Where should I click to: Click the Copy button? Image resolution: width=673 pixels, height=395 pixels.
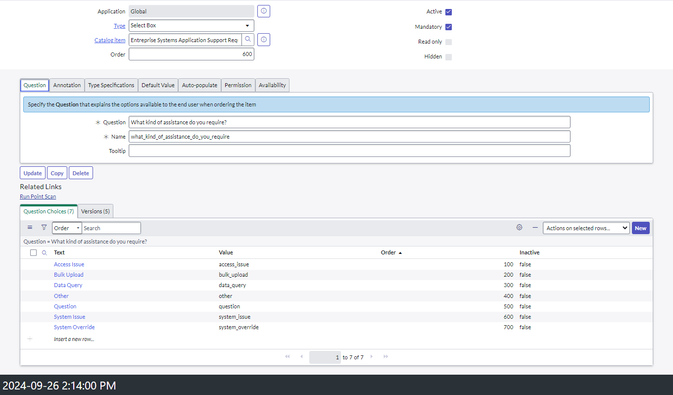57,173
